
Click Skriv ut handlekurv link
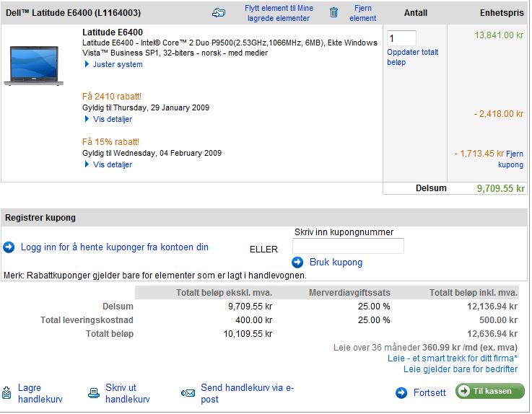[128, 393]
